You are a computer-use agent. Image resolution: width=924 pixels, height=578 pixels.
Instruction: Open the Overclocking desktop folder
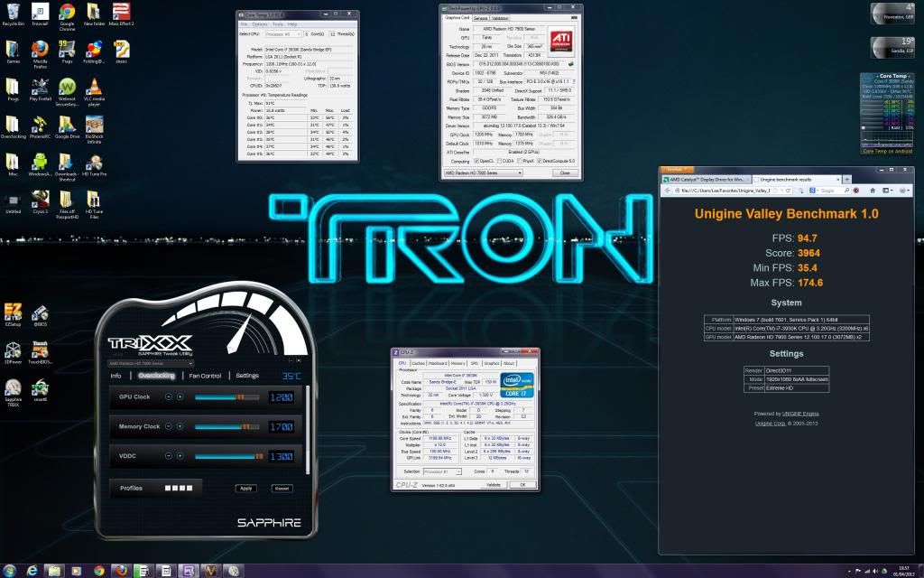click(x=13, y=127)
